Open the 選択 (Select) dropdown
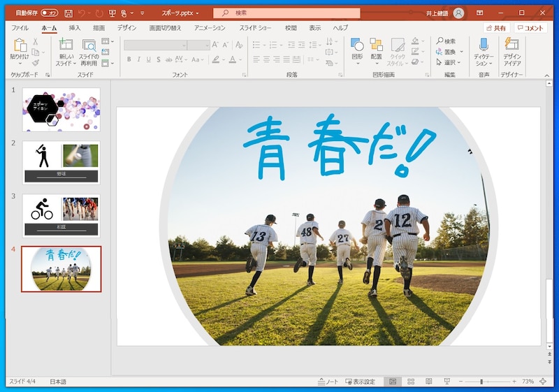Screen dimensions: 559x392 coord(449,62)
